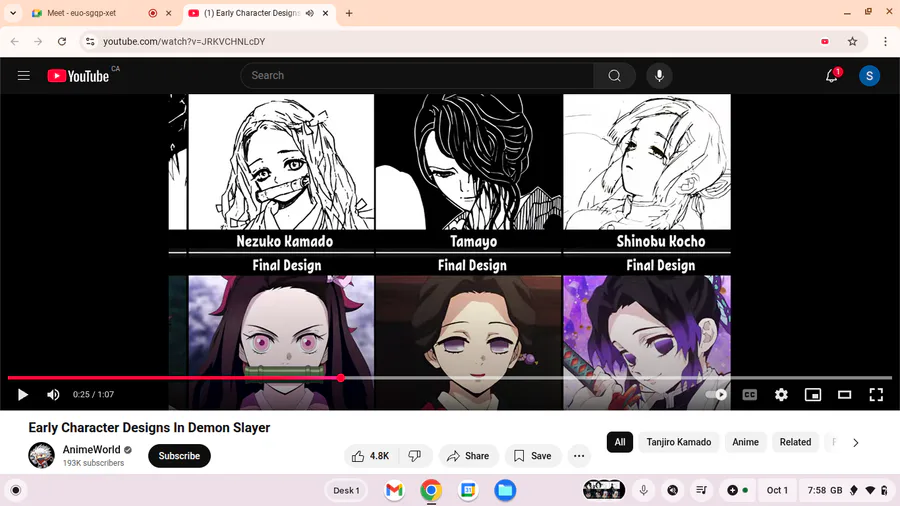Toggle autoplay switch in player
Viewport: 900px width, 506px height.
tap(717, 395)
